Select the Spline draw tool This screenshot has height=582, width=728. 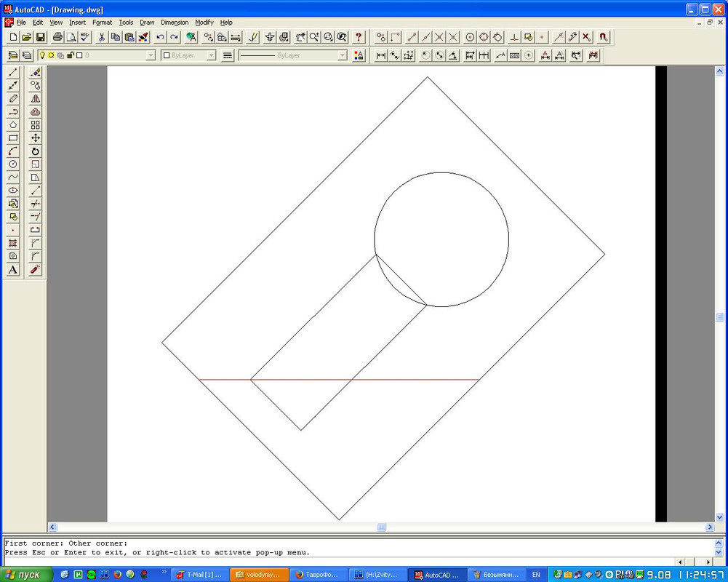[x=13, y=177]
